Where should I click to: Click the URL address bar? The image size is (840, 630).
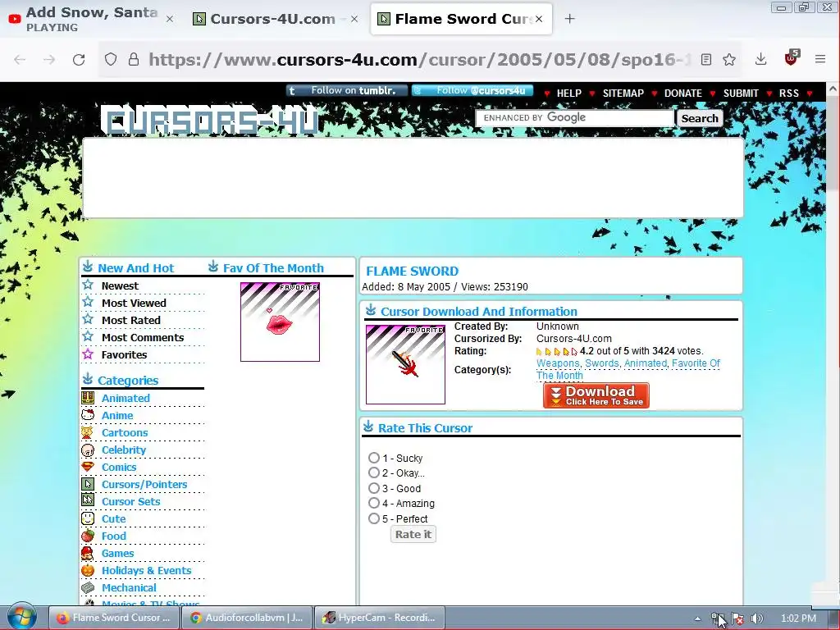pyautogui.click(x=419, y=59)
